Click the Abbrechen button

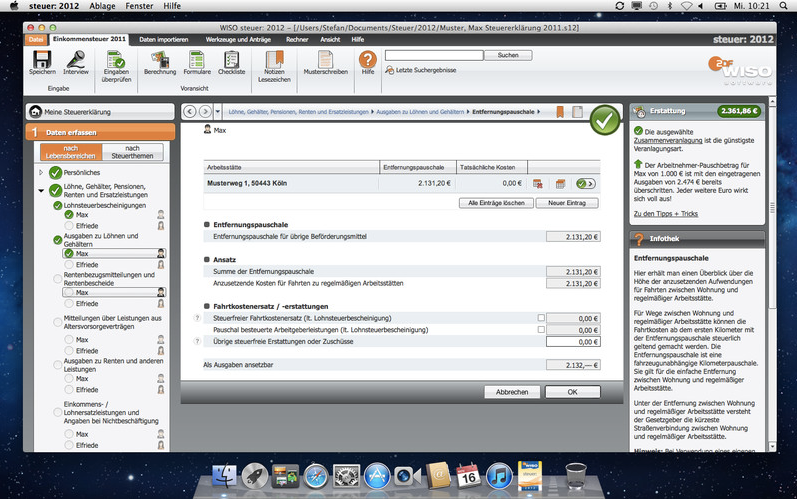pos(512,392)
